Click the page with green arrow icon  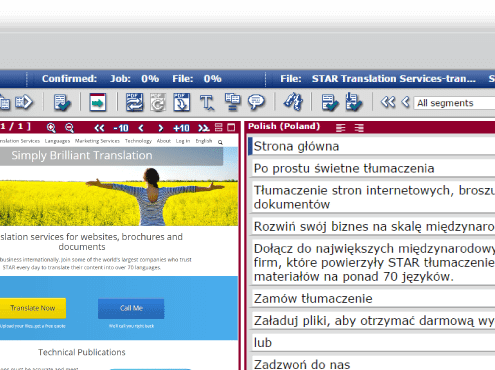point(98,102)
